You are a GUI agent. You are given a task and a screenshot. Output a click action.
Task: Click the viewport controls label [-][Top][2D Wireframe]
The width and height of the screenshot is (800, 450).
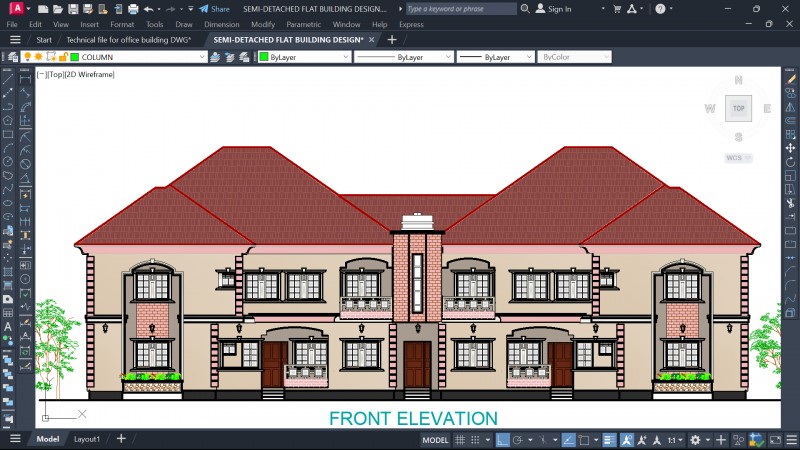point(76,74)
